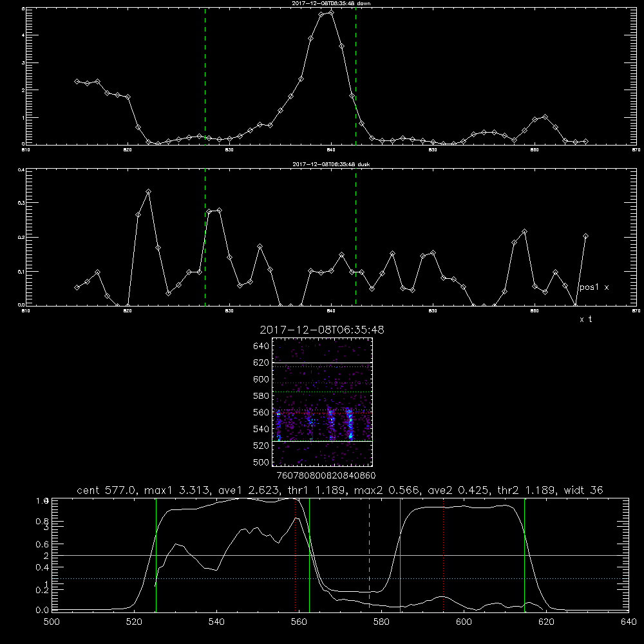Click left green dashed line in dawn plot
This screenshot has width=644, height=644.
point(205,76)
